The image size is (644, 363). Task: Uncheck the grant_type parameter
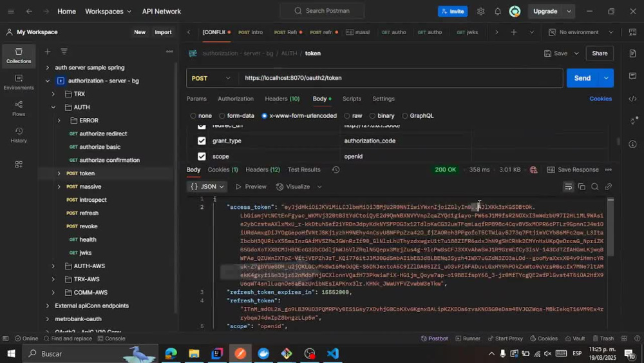pyautogui.click(x=201, y=141)
